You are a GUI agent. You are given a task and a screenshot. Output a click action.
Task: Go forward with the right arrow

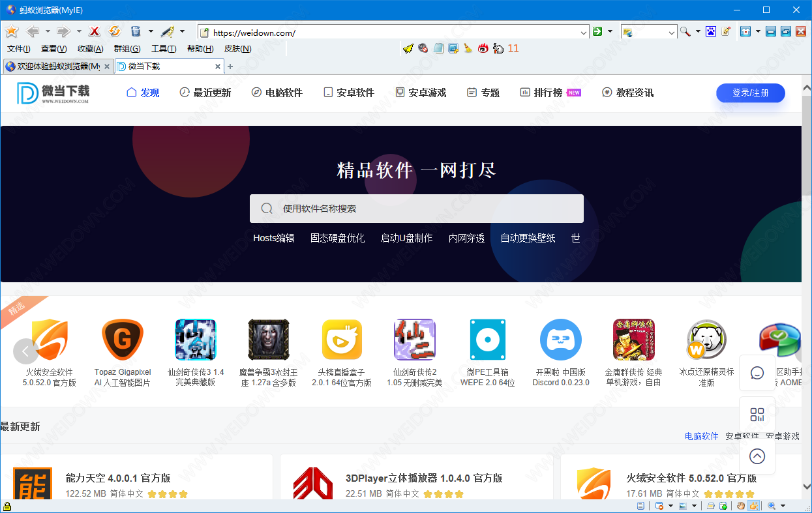(x=63, y=31)
